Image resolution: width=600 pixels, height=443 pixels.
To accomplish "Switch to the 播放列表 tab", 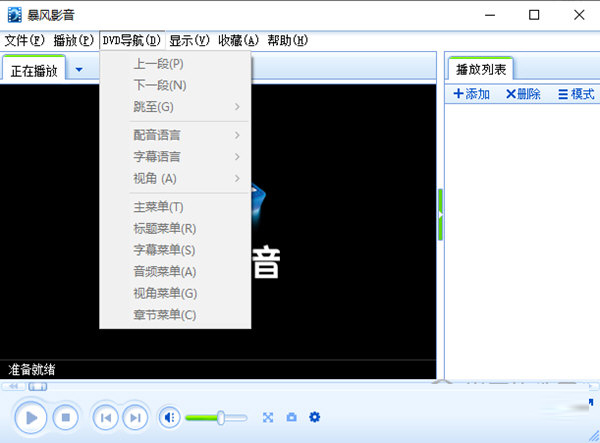I will pyautogui.click(x=480, y=69).
